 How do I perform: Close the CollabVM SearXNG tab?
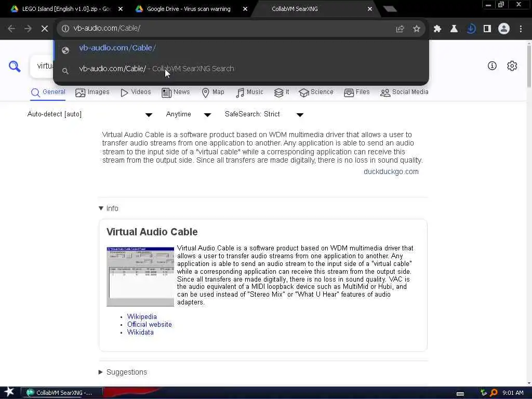370,9
